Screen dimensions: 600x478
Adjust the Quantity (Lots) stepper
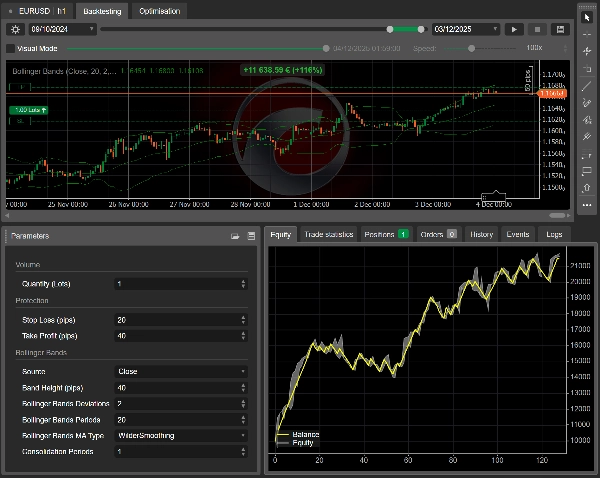click(x=243, y=284)
